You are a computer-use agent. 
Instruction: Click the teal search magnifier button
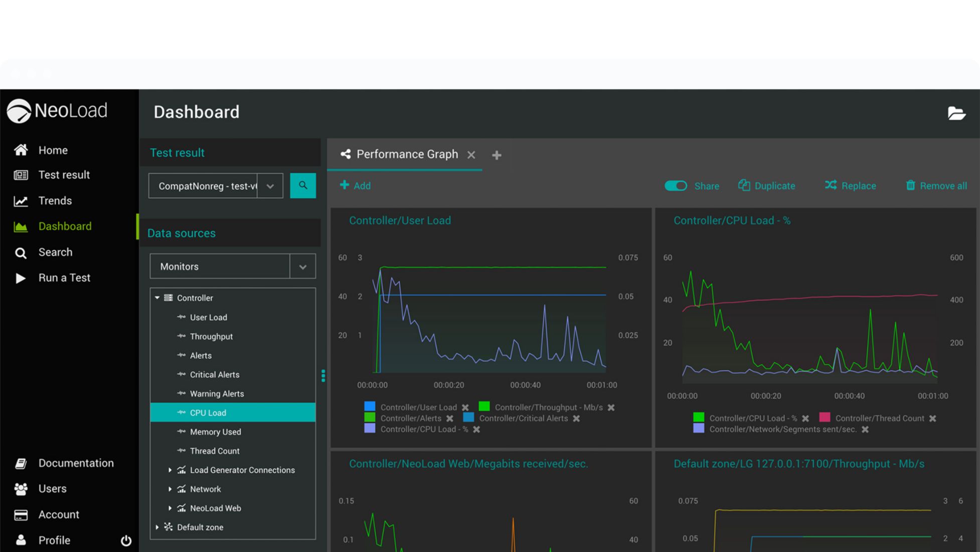[303, 186]
